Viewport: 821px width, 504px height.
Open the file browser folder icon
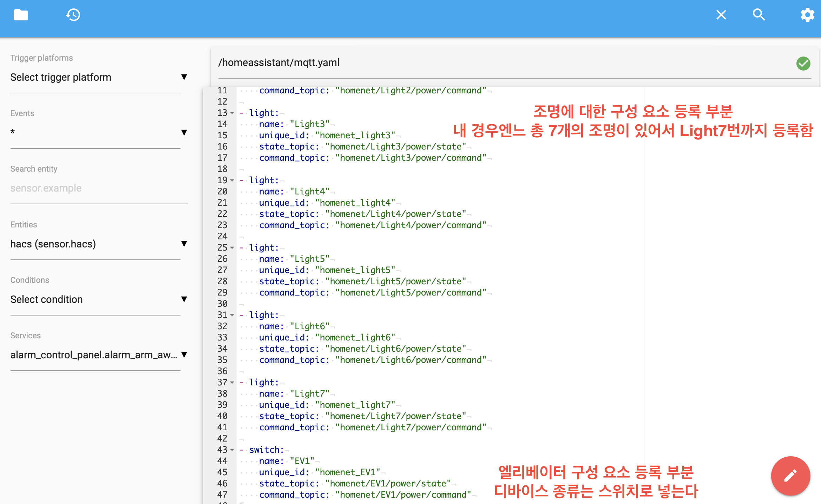(x=21, y=15)
